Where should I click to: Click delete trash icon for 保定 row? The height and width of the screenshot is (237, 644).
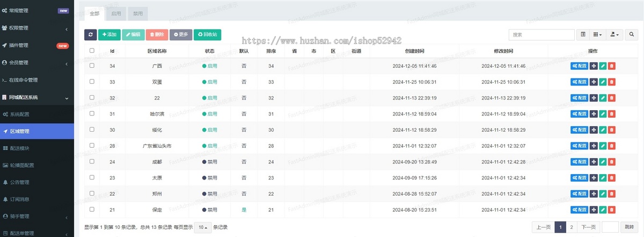612,210
